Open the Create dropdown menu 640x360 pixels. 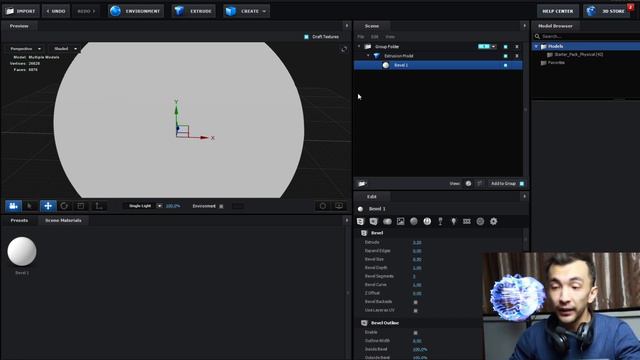[247, 11]
